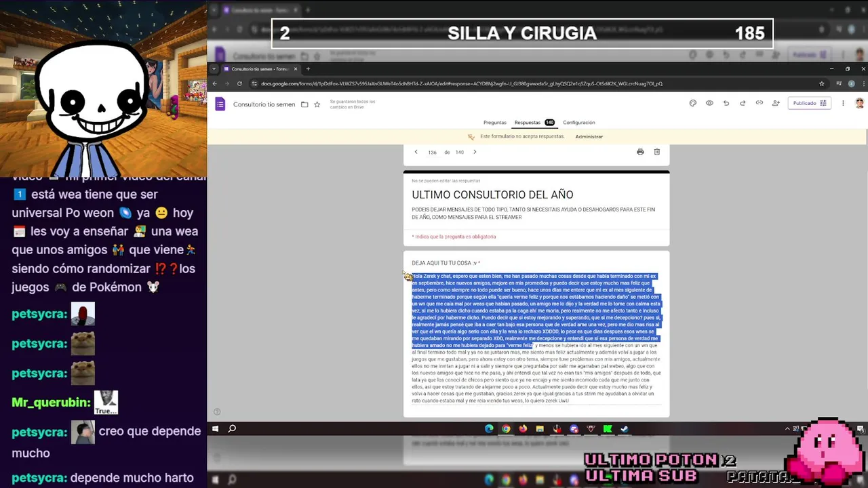Switch to the Preguntas tab
This screenshot has width=868, height=488.
[x=494, y=123]
